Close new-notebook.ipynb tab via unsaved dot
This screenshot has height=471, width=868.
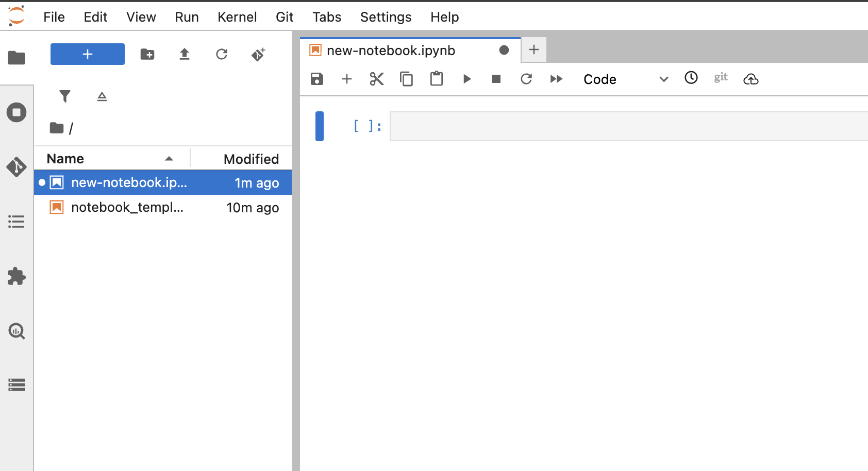tap(504, 50)
